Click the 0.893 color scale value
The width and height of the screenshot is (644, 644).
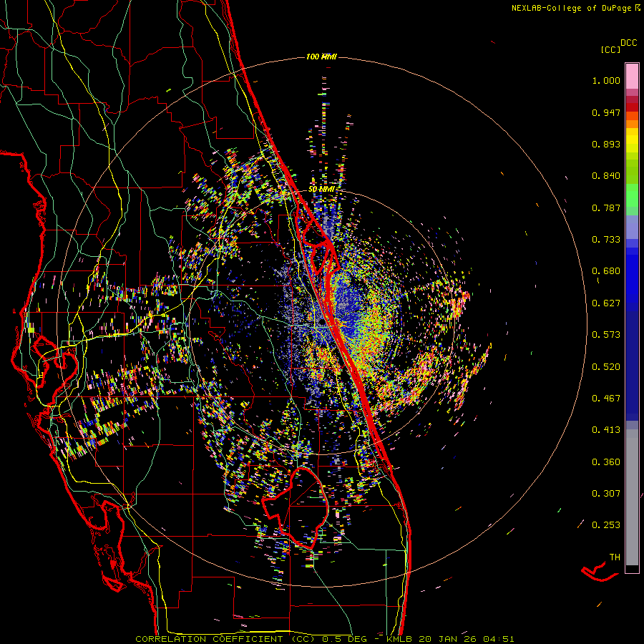point(606,144)
